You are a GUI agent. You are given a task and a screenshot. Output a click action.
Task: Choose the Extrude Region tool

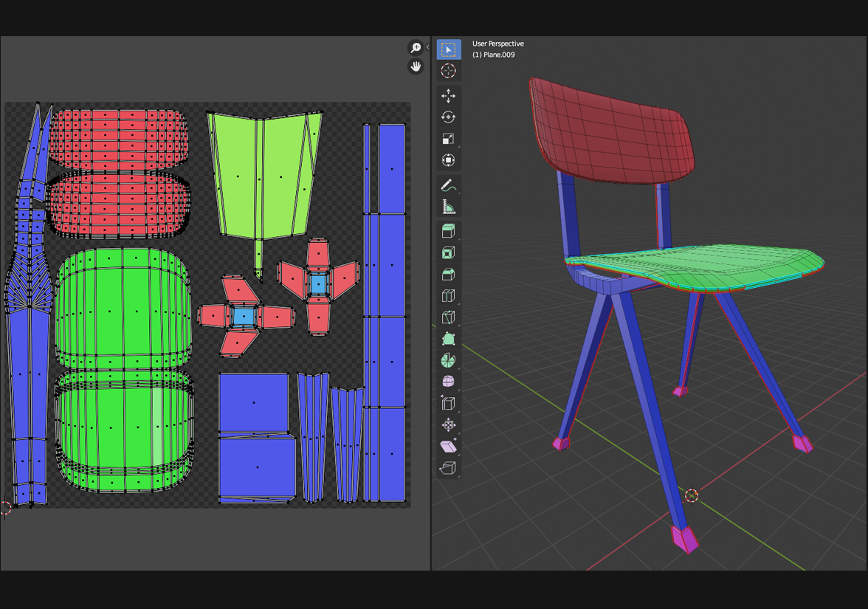[x=448, y=231]
